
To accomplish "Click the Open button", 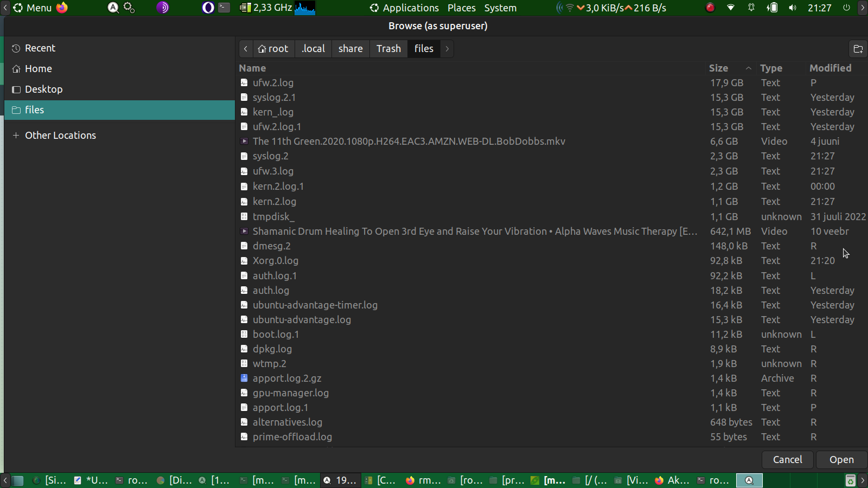I will pyautogui.click(x=841, y=460).
